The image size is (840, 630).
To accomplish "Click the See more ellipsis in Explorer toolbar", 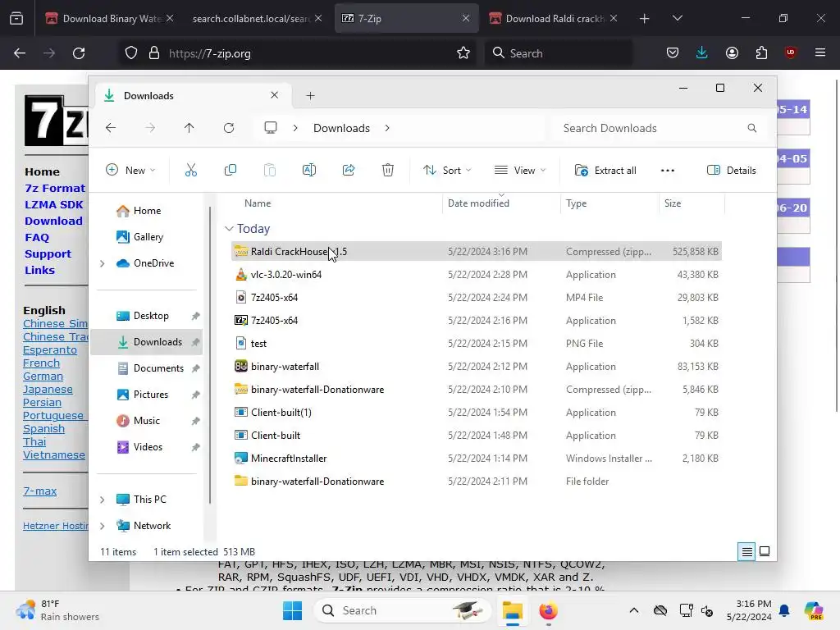I will coord(668,171).
